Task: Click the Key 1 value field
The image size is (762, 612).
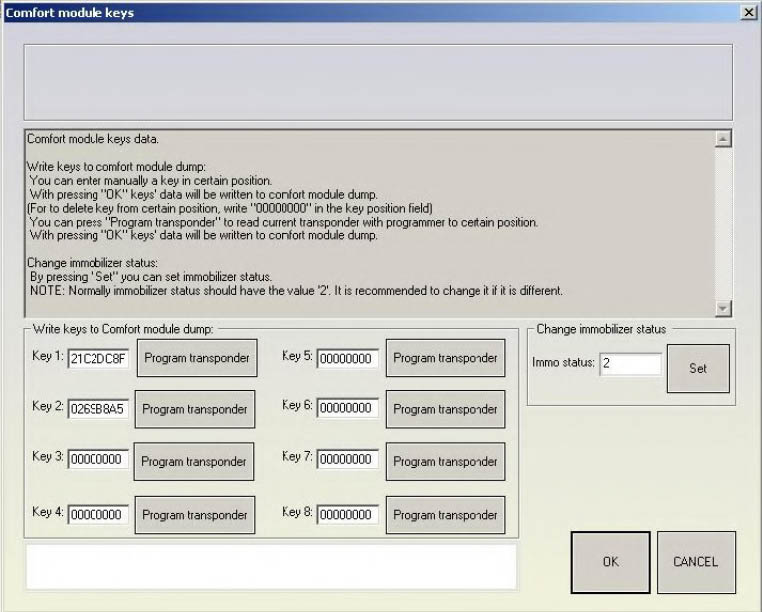Action: tap(98, 359)
